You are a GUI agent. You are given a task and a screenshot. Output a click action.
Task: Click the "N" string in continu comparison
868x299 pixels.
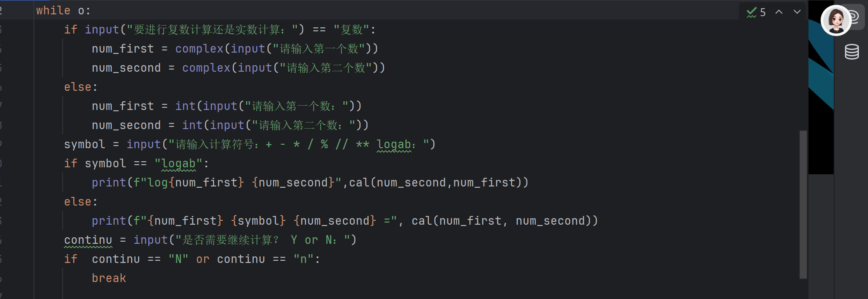click(179, 259)
